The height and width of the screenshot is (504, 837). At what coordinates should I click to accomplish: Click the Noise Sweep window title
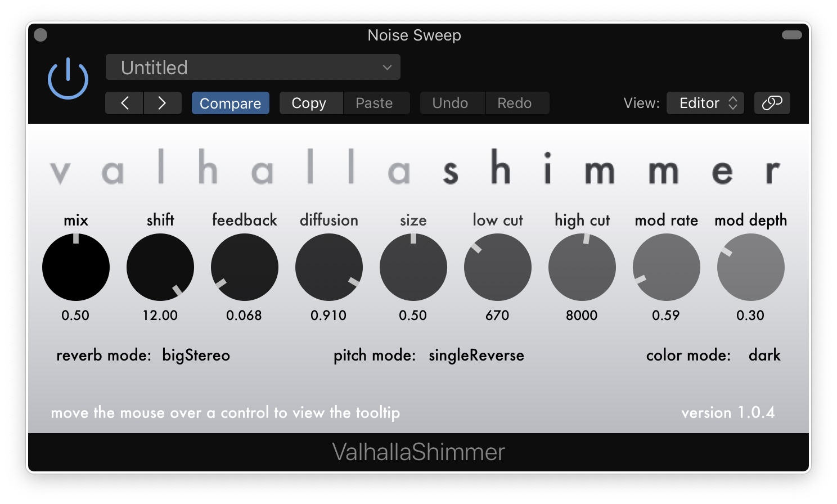tap(415, 35)
